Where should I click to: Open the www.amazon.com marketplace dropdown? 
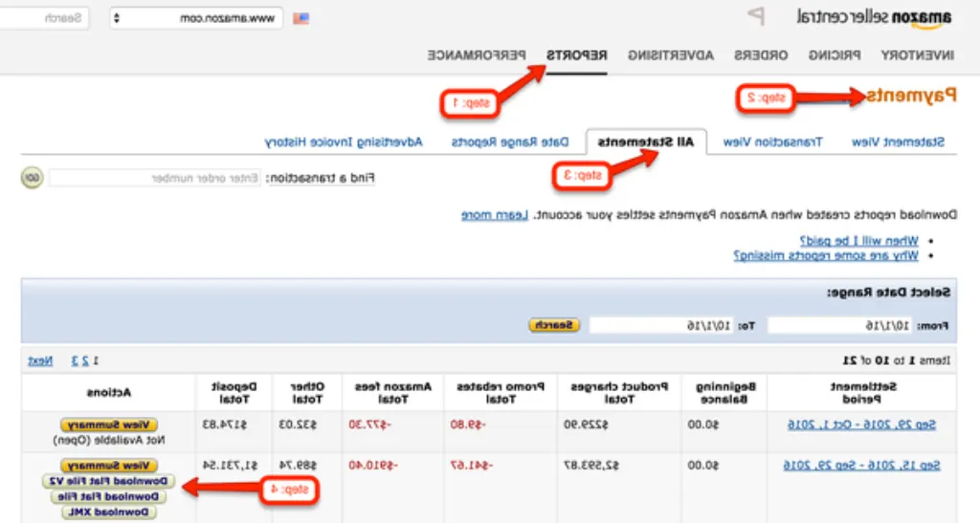196,18
